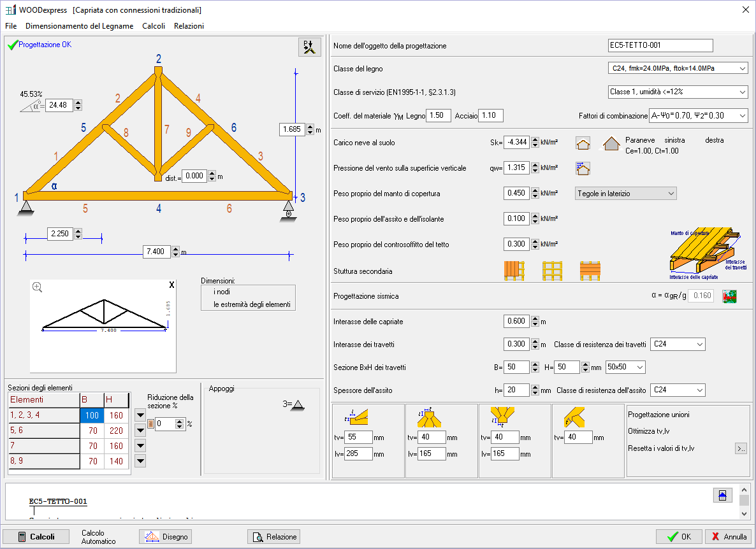
Task: Open the snow load calculator house icon beside Sk
Action: [x=583, y=143]
